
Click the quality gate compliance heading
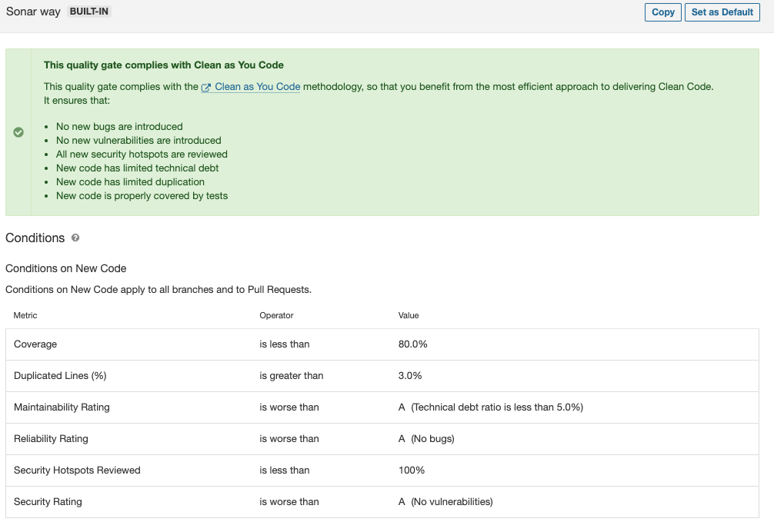(163, 65)
